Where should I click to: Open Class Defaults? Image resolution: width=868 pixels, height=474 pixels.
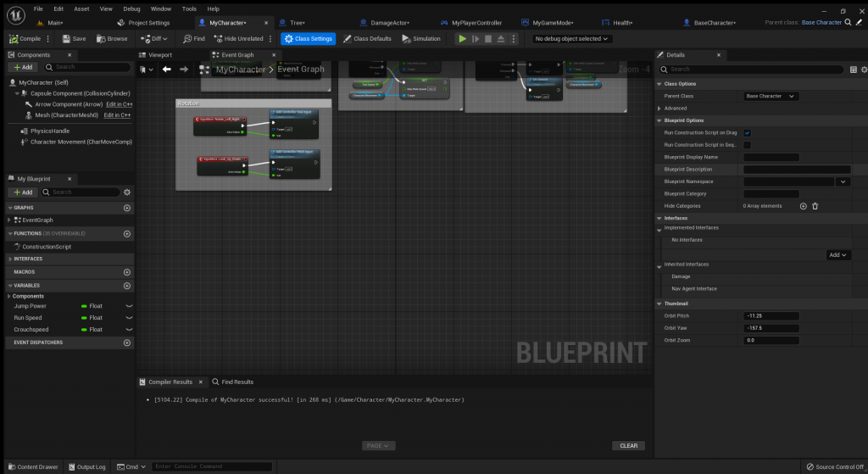coord(367,39)
